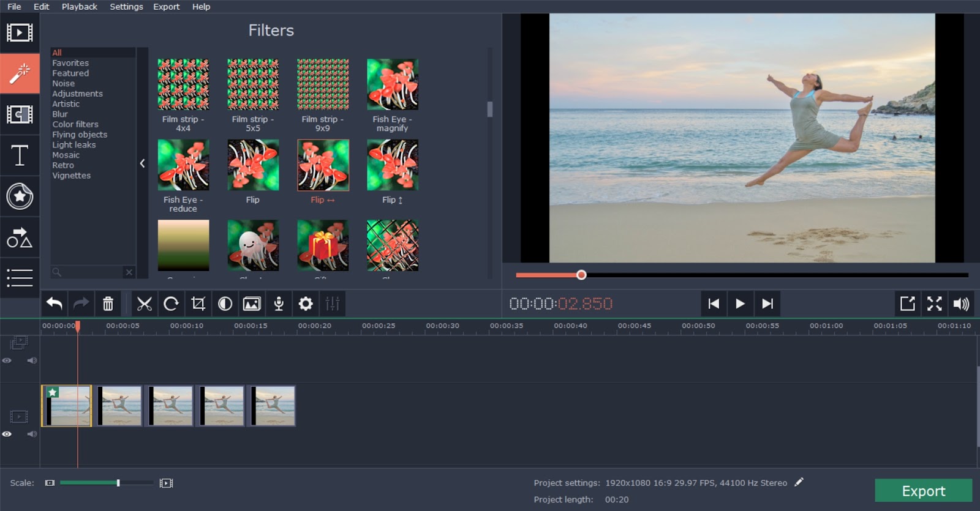
Task: Open Color adjustments half-circle icon
Action: [225, 304]
